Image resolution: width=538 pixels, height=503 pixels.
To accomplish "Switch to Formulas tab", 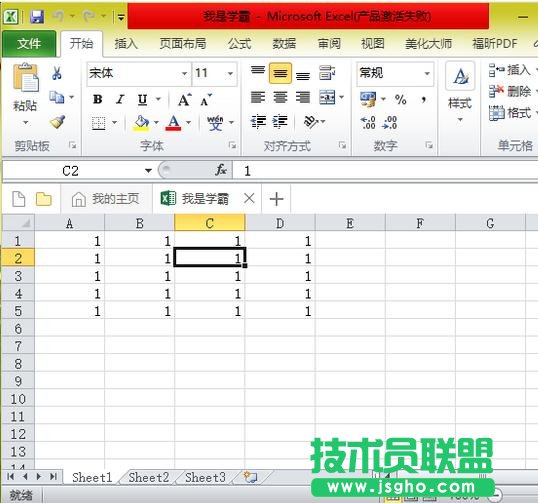I will pos(239,44).
